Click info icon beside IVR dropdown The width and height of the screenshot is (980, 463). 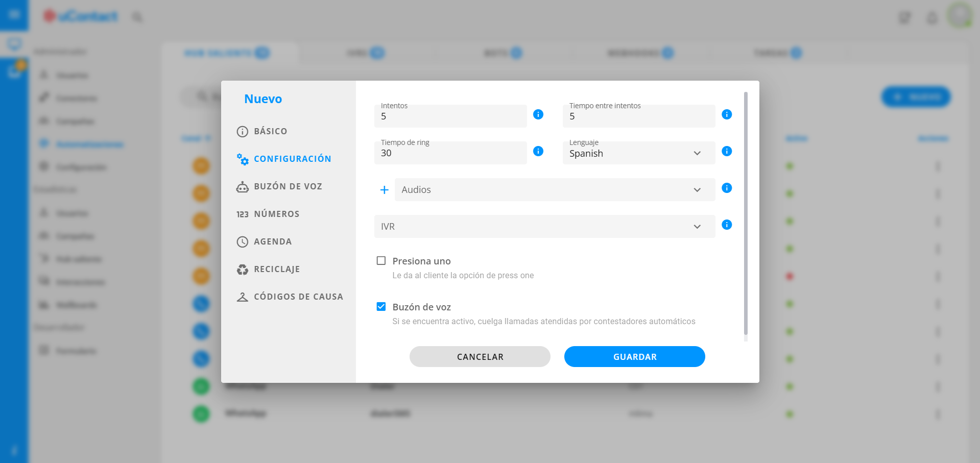(727, 225)
